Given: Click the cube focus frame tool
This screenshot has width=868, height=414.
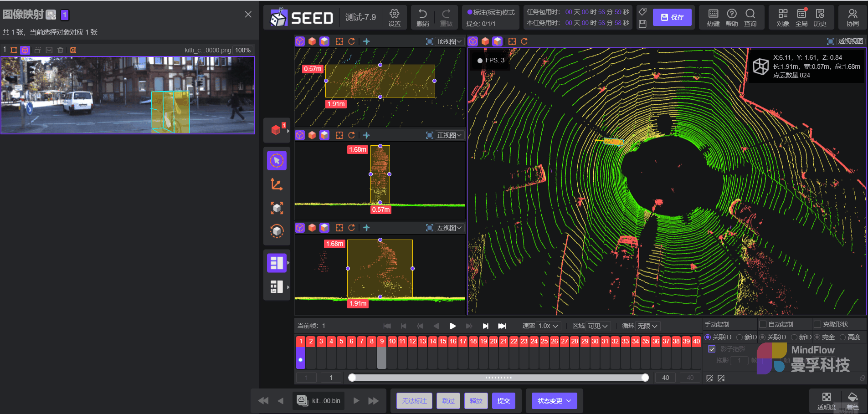Looking at the screenshot, I should 277,208.
